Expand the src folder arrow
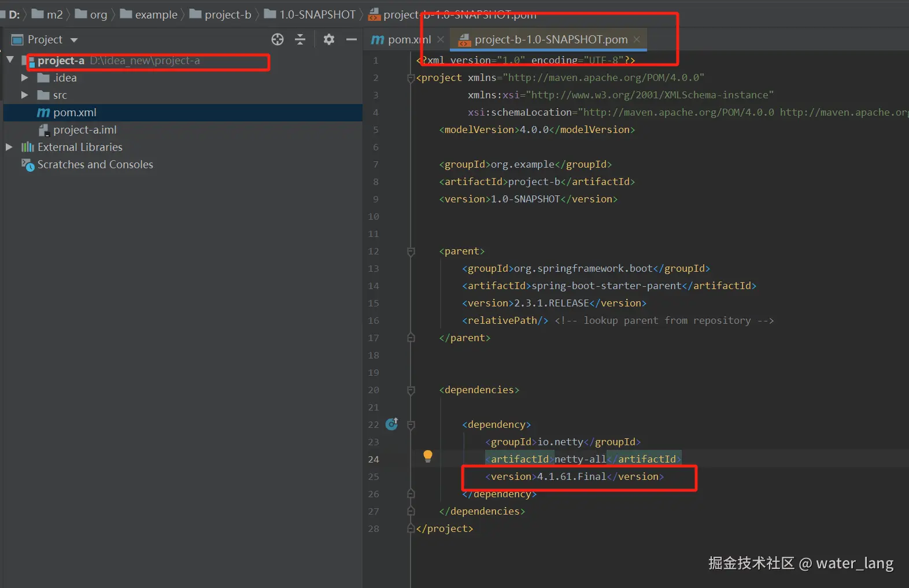Screen dimensions: 909x588 (24, 95)
